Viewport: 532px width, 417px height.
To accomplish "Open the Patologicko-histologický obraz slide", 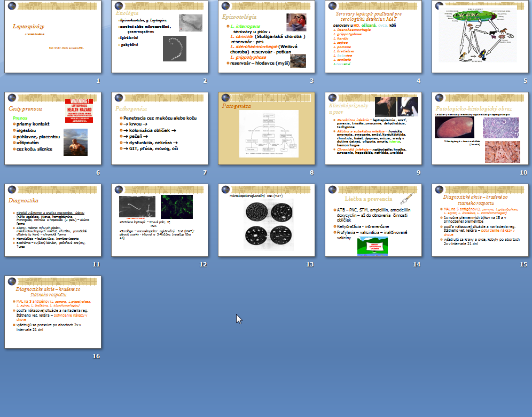I will 480,129.
